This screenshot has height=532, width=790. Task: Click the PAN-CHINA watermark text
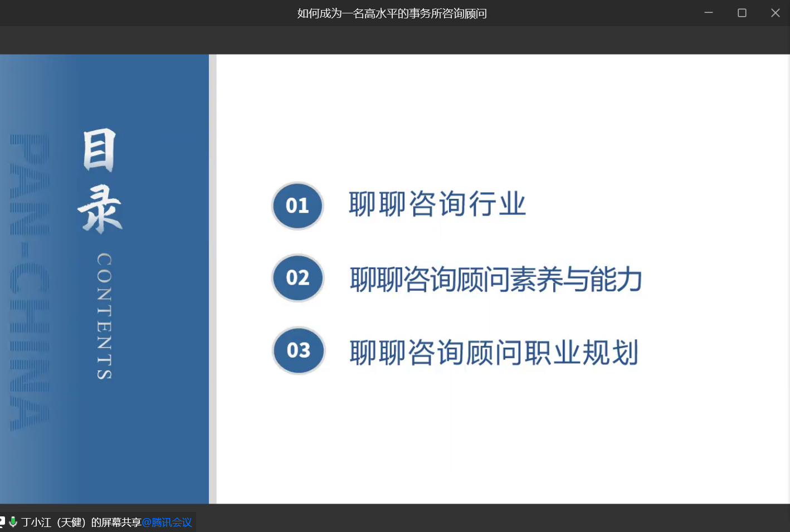coord(30,282)
